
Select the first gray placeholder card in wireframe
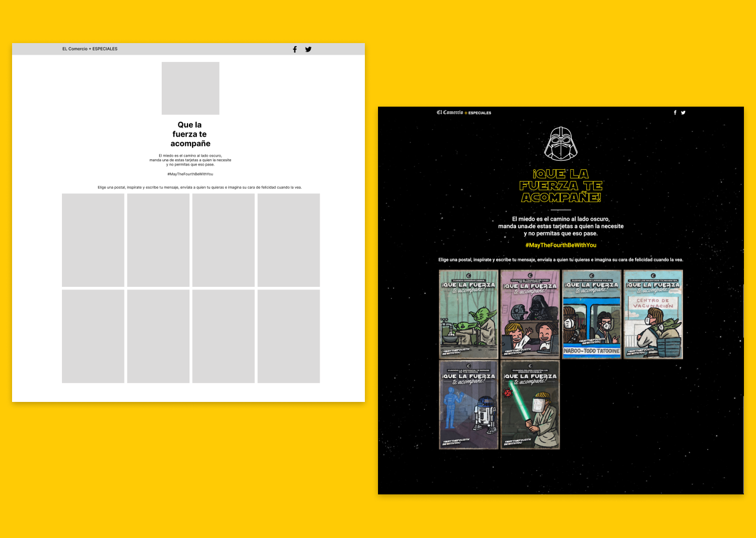click(93, 240)
